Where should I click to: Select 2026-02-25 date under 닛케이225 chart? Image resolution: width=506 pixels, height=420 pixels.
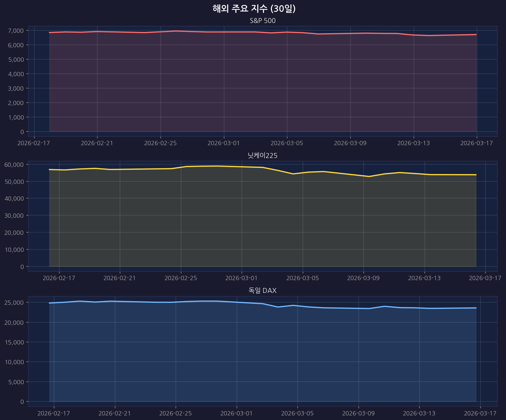pos(181,278)
